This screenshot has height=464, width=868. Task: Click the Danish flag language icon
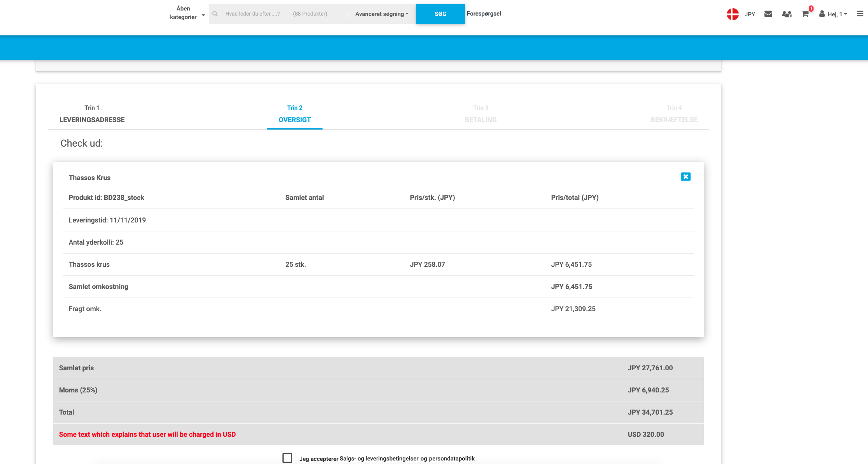(733, 14)
